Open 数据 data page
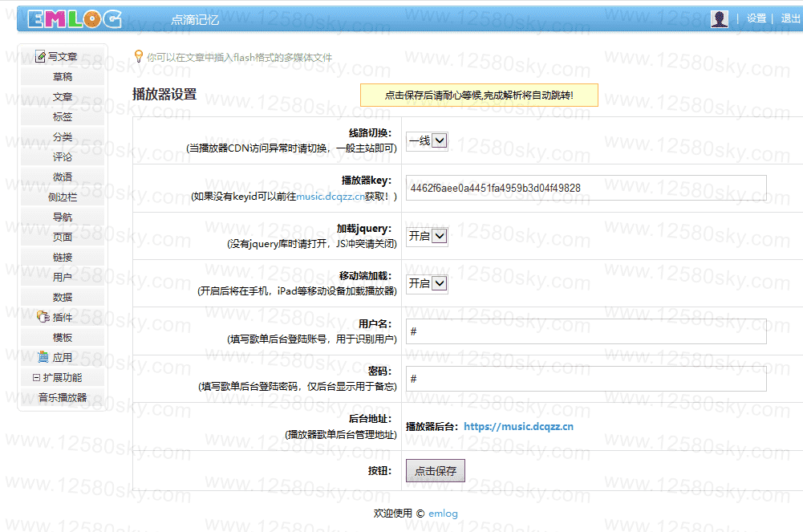This screenshot has height=532, width=803. 63,297
